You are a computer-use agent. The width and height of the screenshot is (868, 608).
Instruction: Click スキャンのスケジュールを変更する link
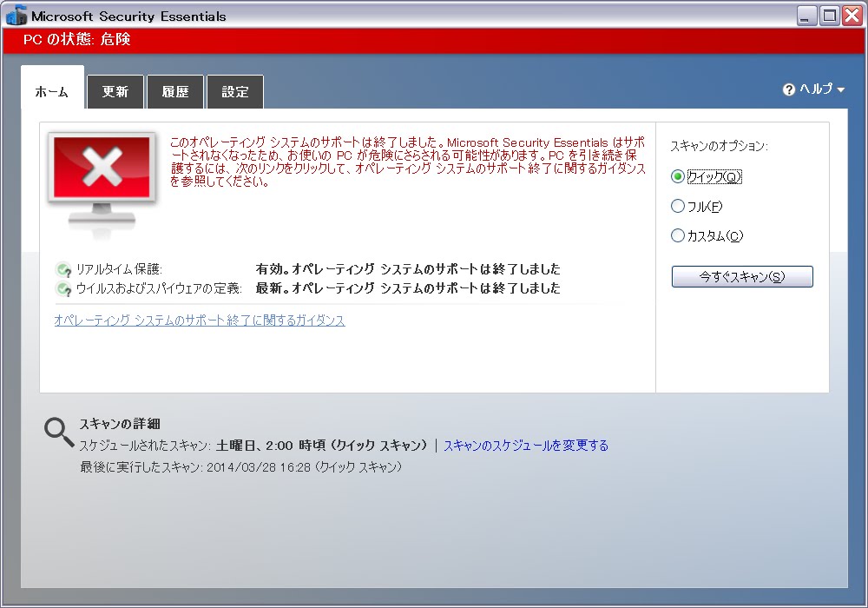pos(525,446)
